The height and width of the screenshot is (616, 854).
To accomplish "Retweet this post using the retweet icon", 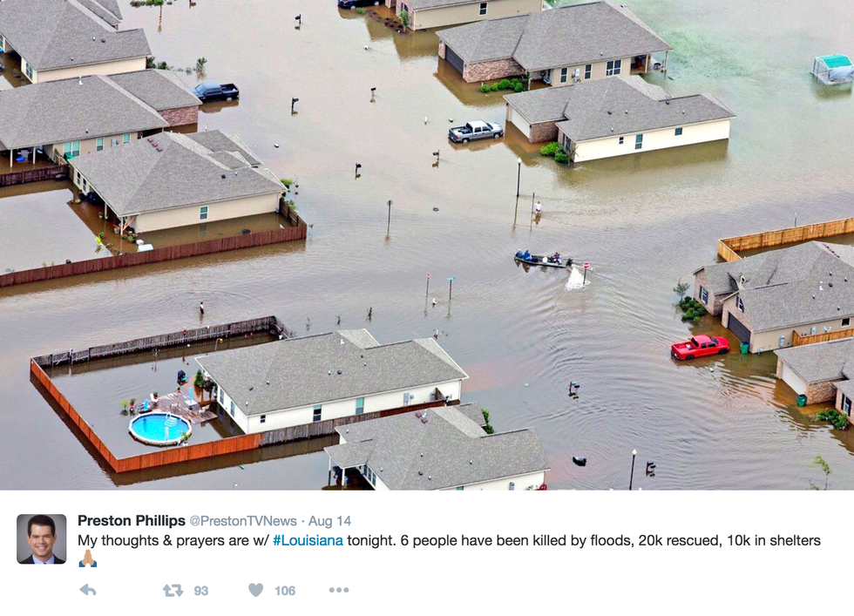I will tap(173, 590).
